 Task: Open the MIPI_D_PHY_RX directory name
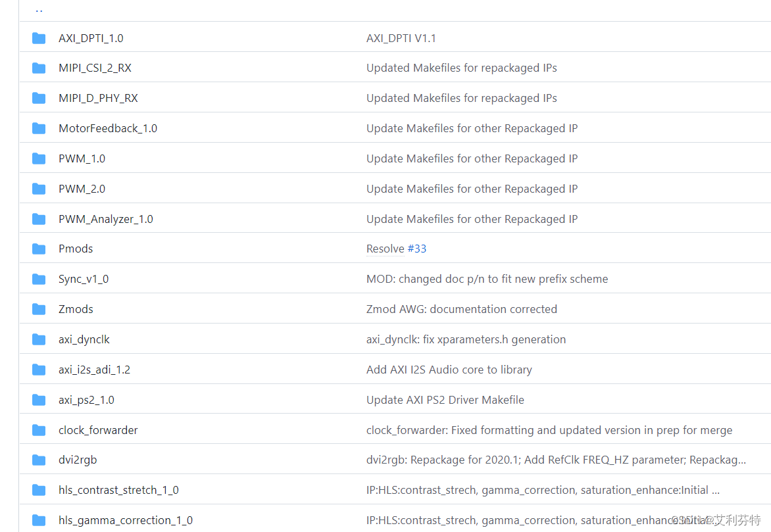point(98,99)
